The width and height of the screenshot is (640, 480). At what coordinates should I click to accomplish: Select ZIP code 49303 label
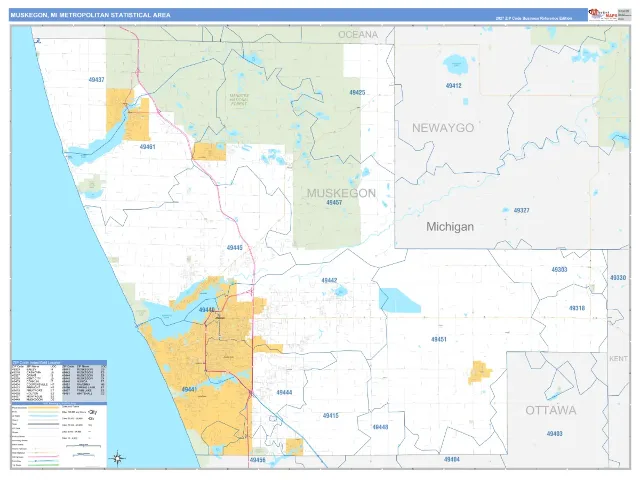point(559,270)
